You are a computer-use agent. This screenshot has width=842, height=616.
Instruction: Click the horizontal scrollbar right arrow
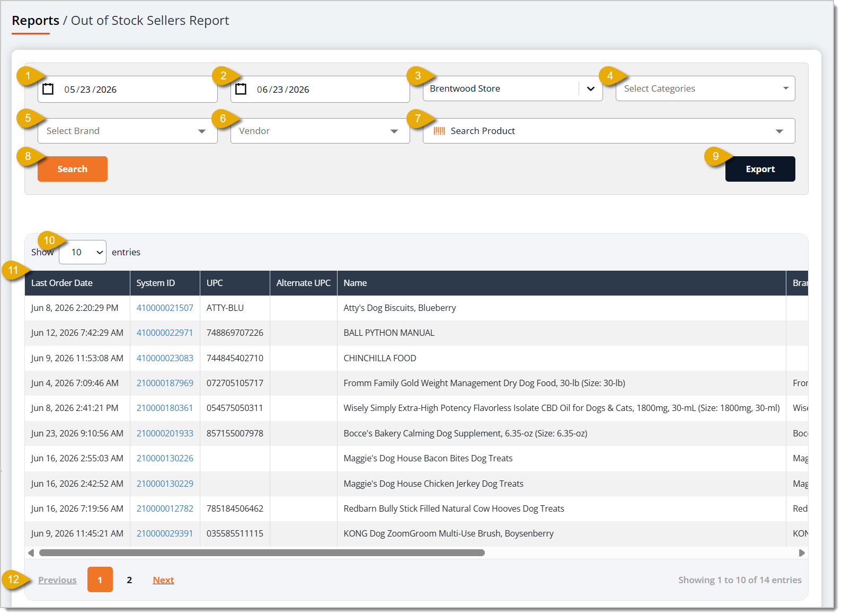pyautogui.click(x=802, y=553)
